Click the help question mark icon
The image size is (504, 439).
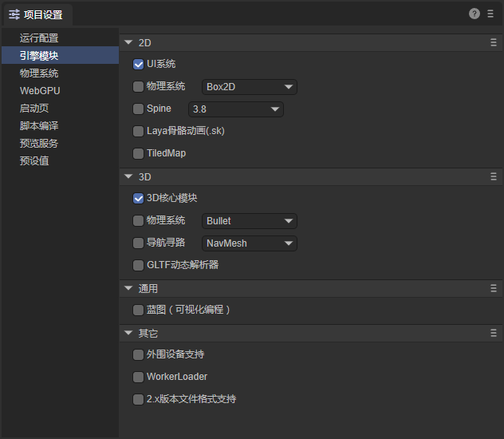click(x=474, y=14)
